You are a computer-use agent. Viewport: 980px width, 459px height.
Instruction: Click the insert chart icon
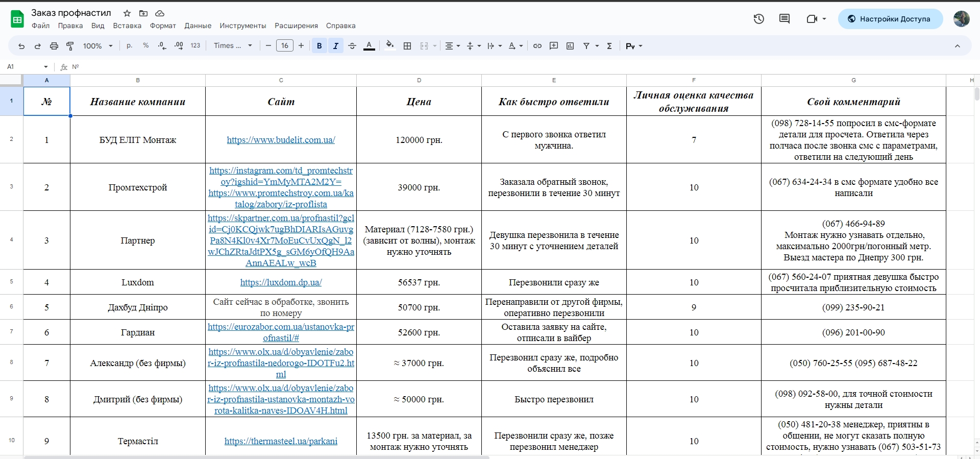point(570,46)
